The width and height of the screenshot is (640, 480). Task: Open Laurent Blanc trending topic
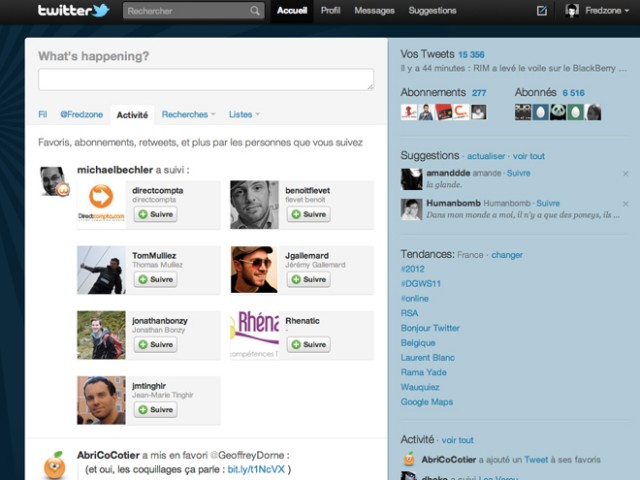click(x=428, y=358)
